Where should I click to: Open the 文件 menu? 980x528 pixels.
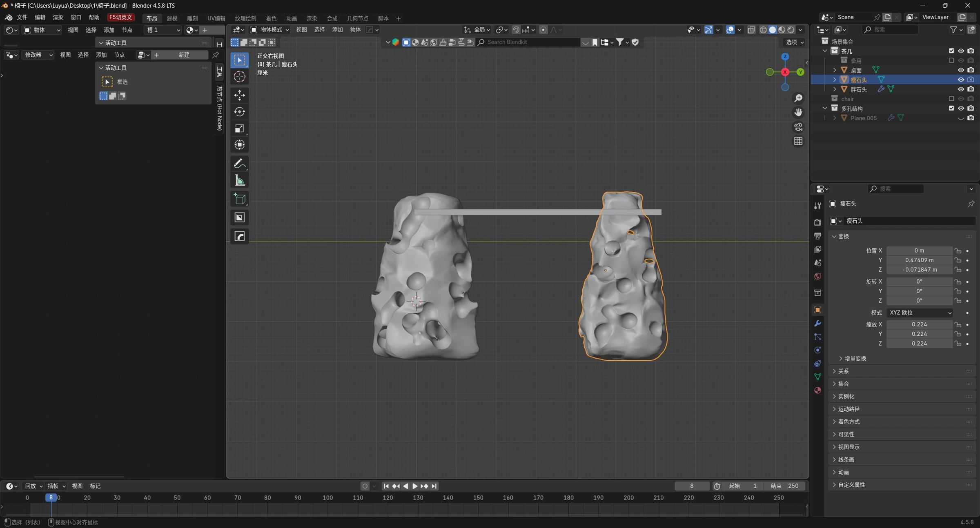click(x=22, y=17)
